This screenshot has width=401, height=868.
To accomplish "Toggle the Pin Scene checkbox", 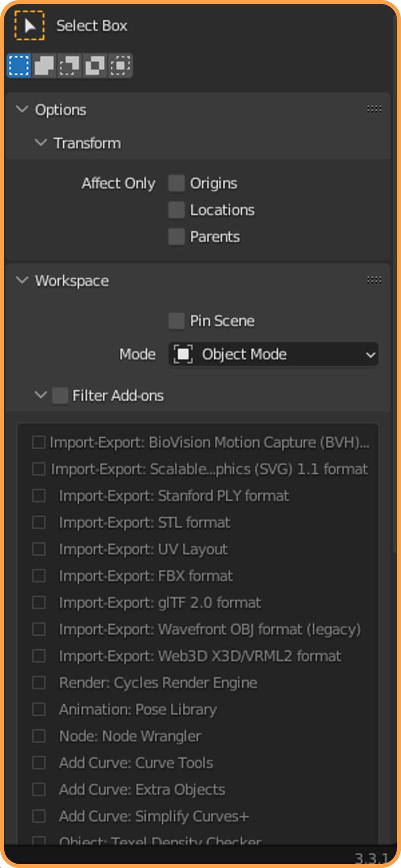I will point(176,321).
